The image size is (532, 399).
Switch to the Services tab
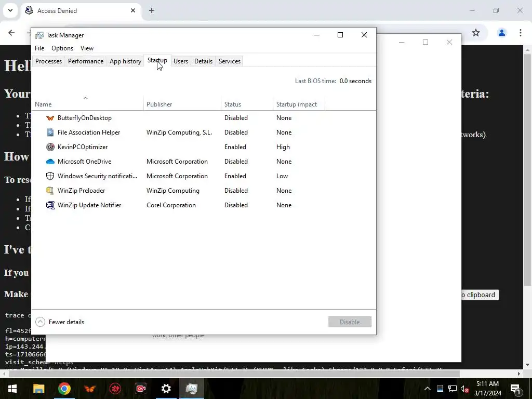[x=229, y=61]
